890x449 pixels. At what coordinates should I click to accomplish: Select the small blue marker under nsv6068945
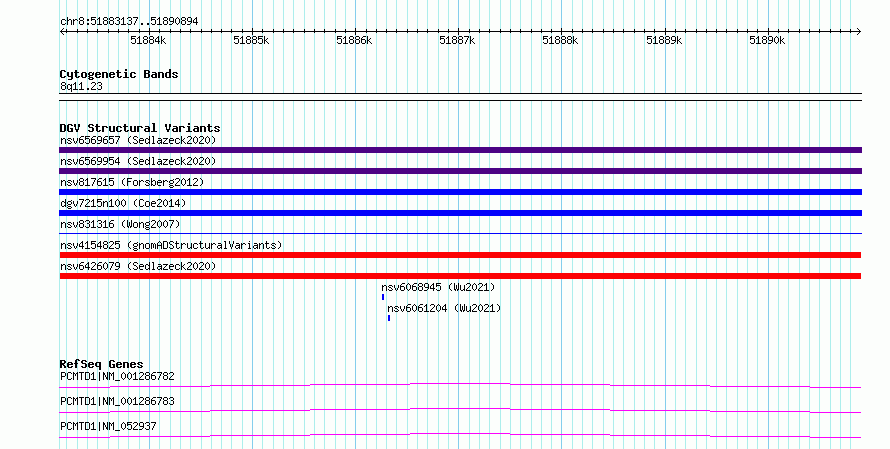pyautogui.click(x=383, y=297)
